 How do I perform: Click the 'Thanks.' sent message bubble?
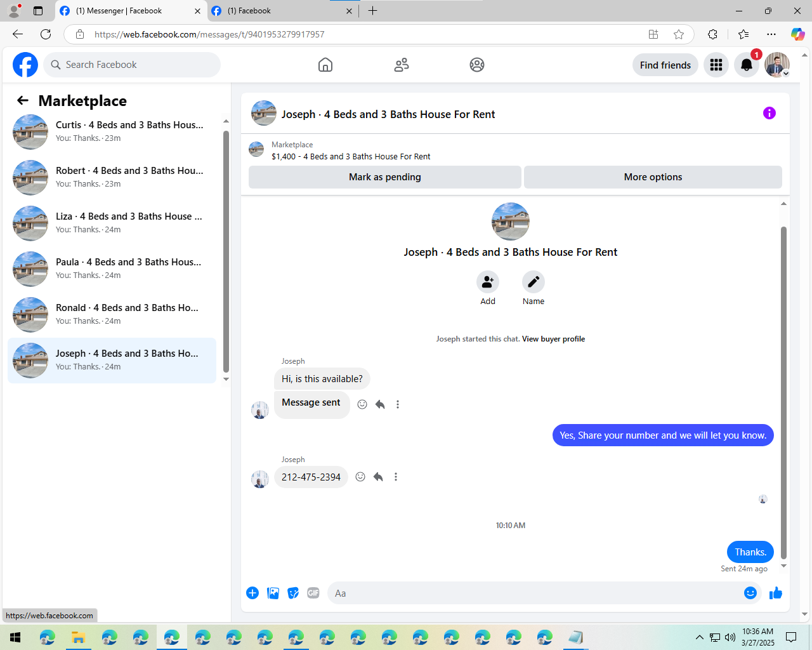click(750, 552)
